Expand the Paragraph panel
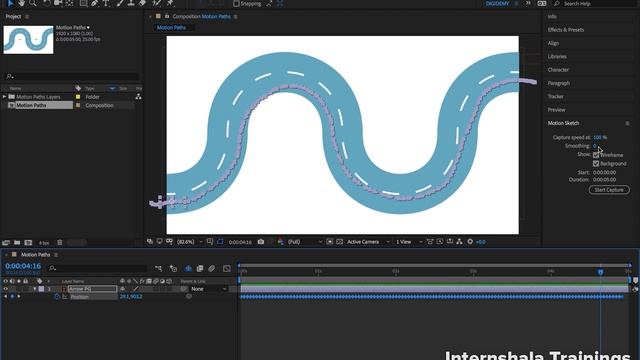The image size is (640, 360). point(559,83)
